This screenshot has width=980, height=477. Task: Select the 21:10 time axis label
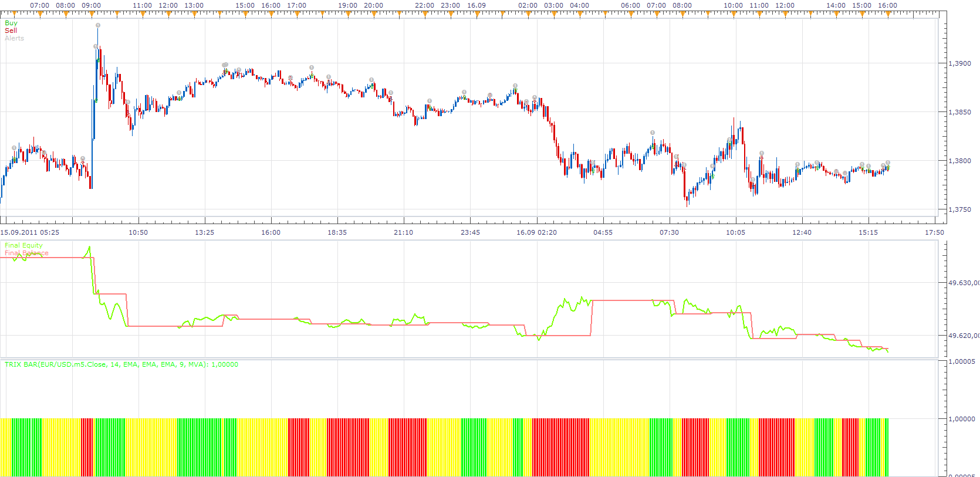point(403,232)
